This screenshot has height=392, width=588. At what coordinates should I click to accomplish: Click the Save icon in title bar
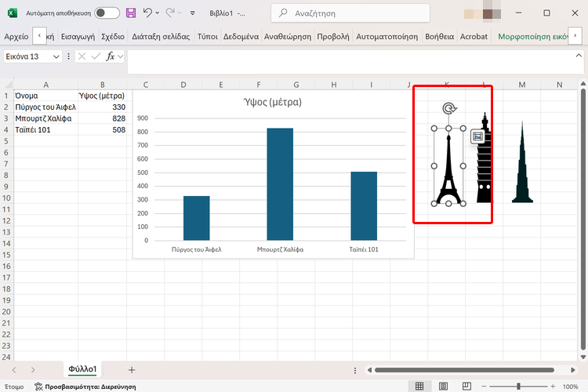131,13
